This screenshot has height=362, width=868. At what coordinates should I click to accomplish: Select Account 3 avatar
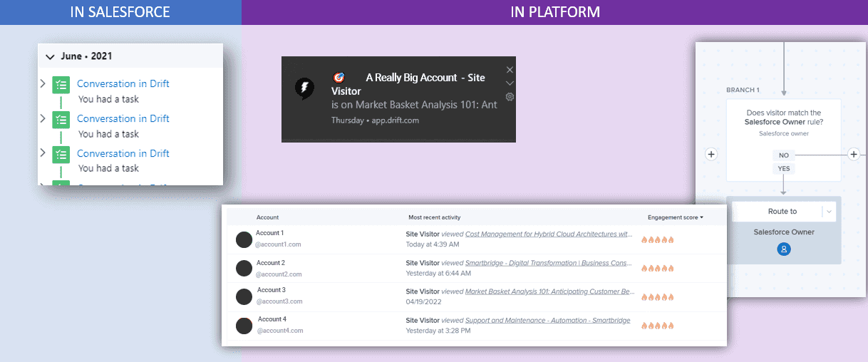tap(244, 296)
